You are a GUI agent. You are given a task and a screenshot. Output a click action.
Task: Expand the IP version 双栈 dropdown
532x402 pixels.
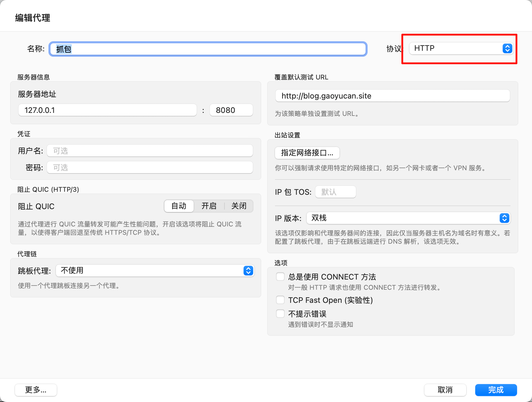click(408, 218)
